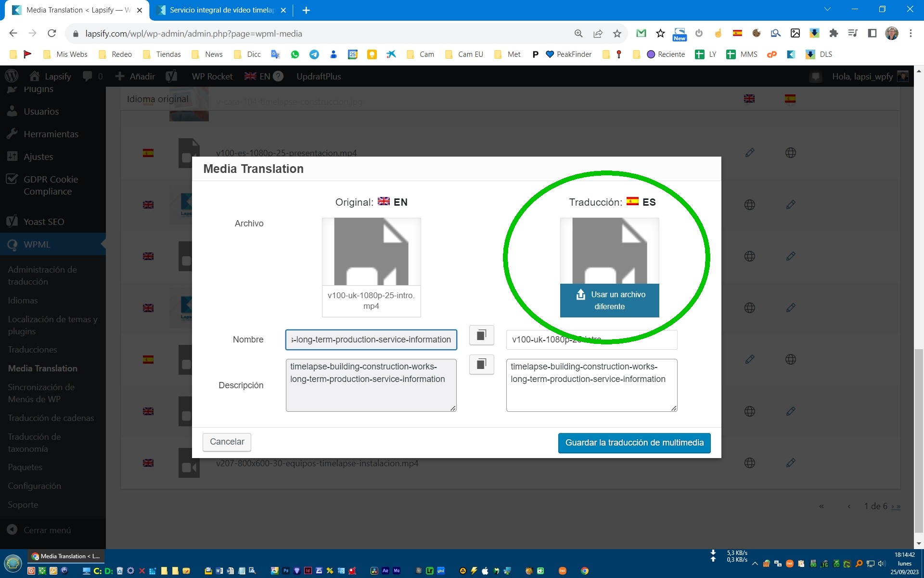The image size is (924, 578).
Task: Upload a different file for ES translation
Action: tap(609, 301)
